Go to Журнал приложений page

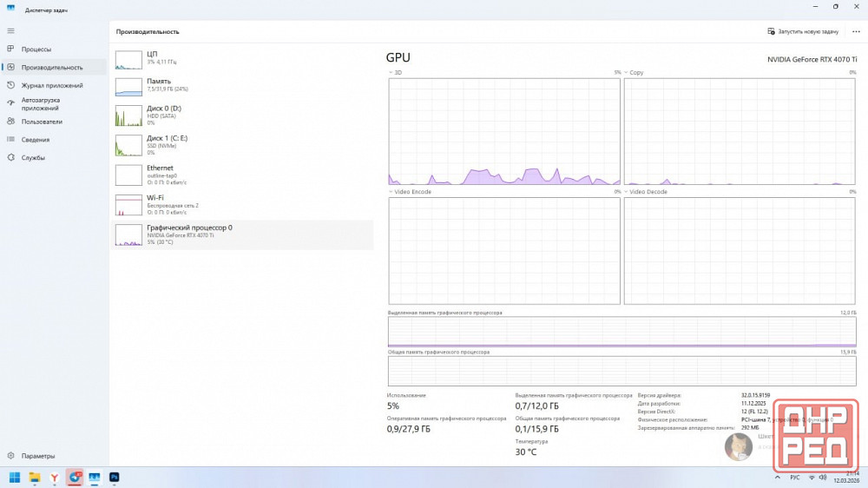pos(52,85)
